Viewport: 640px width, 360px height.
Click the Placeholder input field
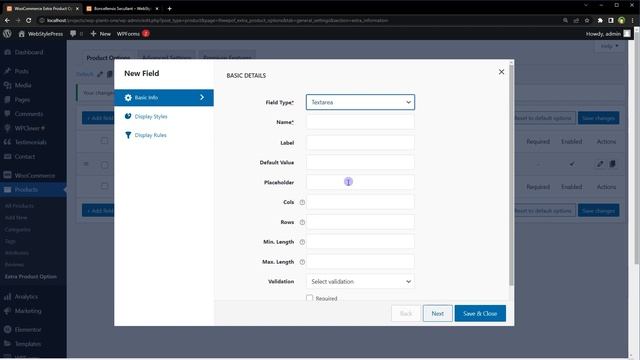click(x=360, y=182)
